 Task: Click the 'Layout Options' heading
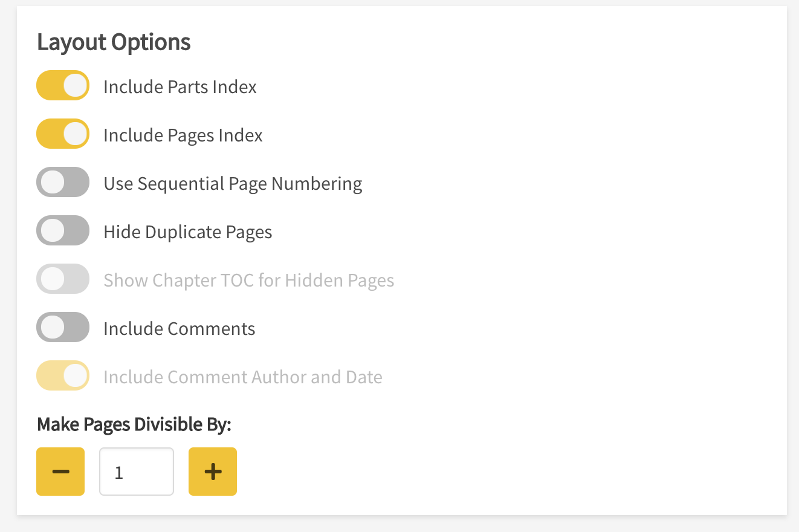coord(114,42)
